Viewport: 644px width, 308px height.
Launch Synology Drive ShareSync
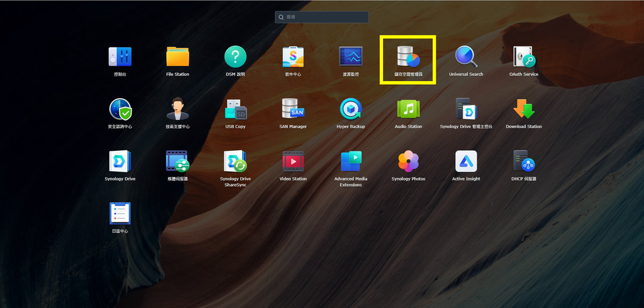point(235,161)
